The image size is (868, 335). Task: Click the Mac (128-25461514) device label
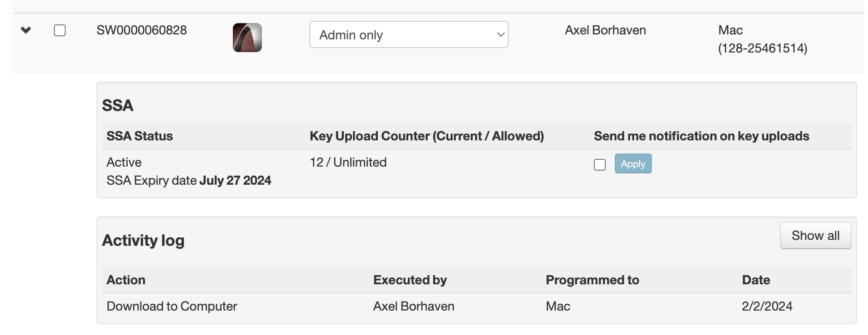point(762,39)
